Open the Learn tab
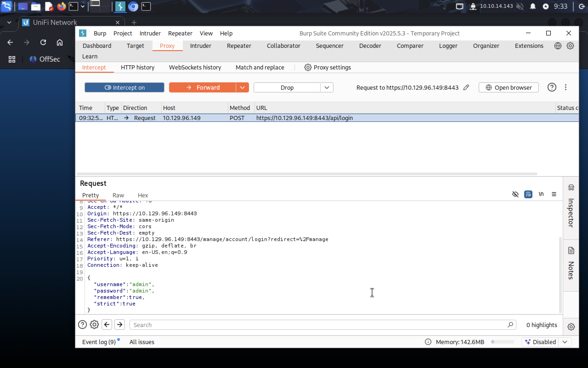Screen dimensions: 588x368 coord(90,56)
